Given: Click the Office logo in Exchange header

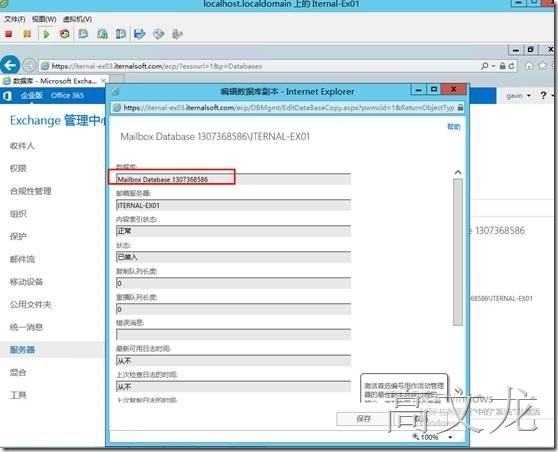Looking at the screenshot, I should [x=7, y=96].
